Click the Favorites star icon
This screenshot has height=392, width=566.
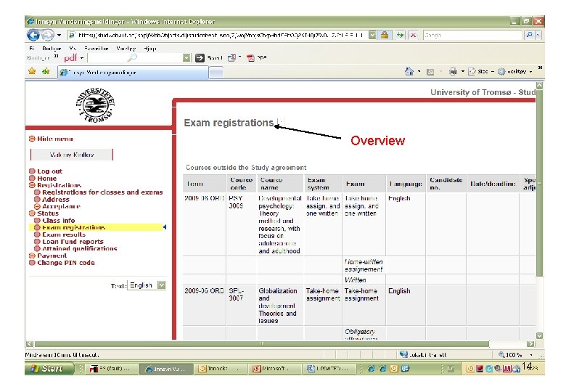pos(32,71)
